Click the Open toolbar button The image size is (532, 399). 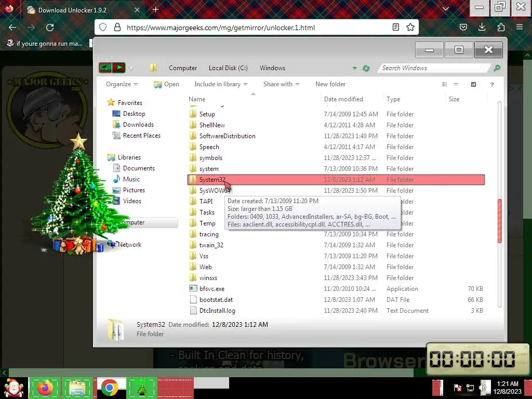(x=166, y=84)
